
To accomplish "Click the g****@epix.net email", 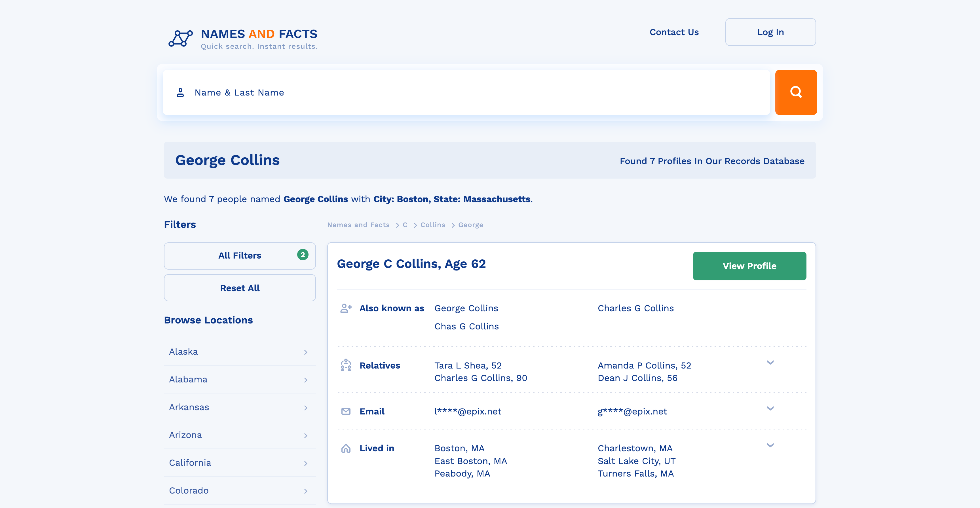I will (x=632, y=411).
